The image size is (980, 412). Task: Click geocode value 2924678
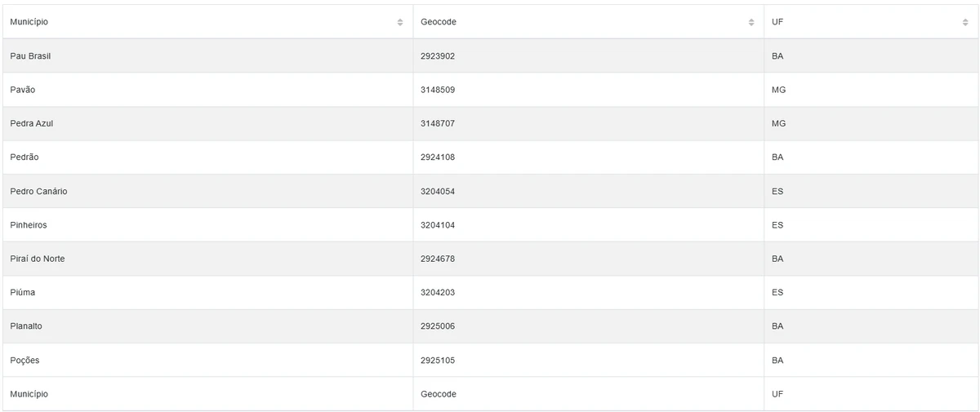click(x=438, y=259)
